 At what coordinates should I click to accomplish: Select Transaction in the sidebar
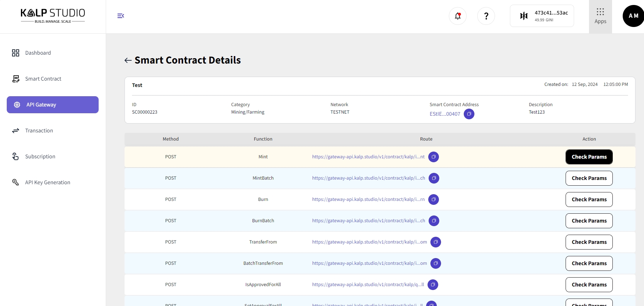point(39,131)
